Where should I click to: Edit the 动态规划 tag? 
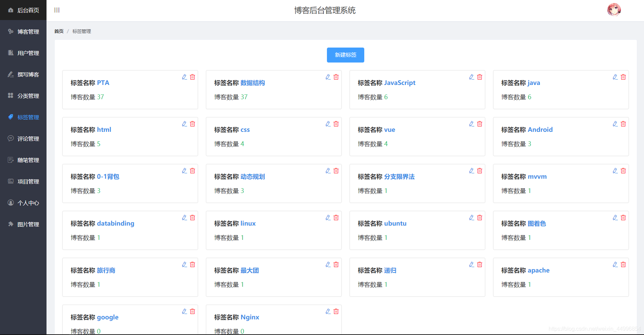[x=328, y=171]
